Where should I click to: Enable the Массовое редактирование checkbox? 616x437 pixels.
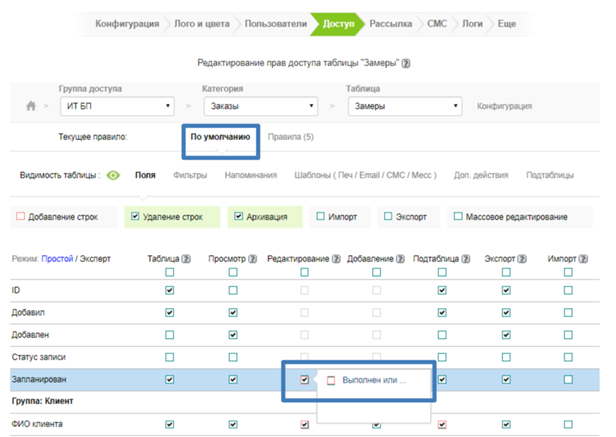(458, 216)
